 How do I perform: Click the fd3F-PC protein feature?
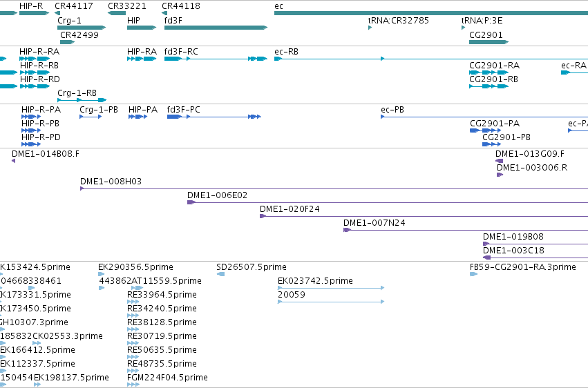tap(214, 117)
